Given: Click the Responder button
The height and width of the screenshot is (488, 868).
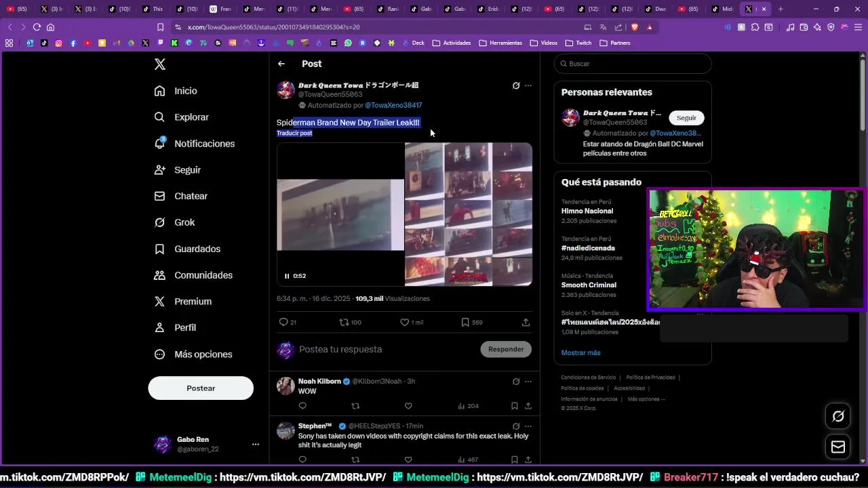Looking at the screenshot, I should pyautogui.click(x=506, y=350).
